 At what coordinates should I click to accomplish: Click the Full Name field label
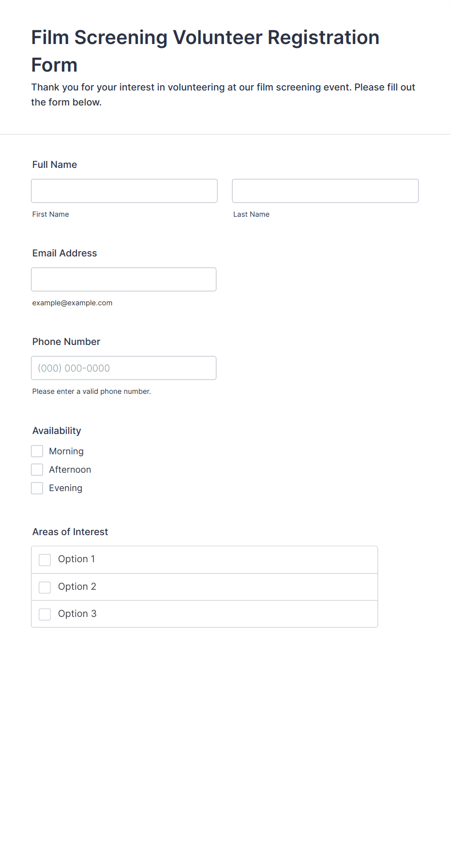click(55, 165)
